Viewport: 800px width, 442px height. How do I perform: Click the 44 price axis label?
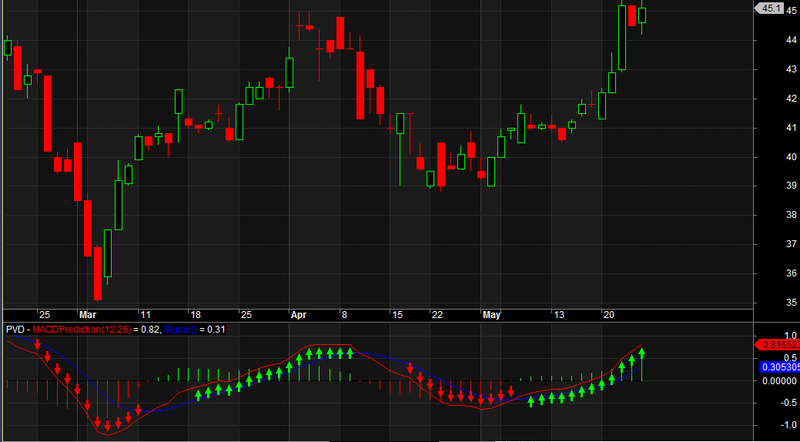click(x=791, y=40)
